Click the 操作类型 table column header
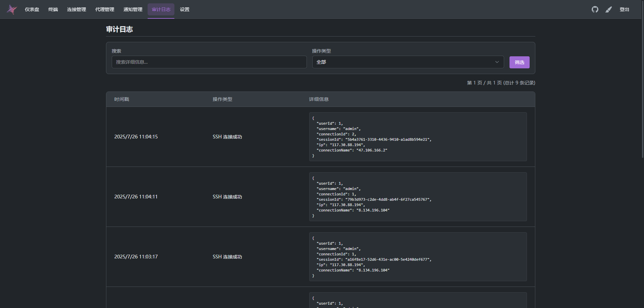Image resolution: width=644 pixels, height=308 pixels. click(x=222, y=99)
